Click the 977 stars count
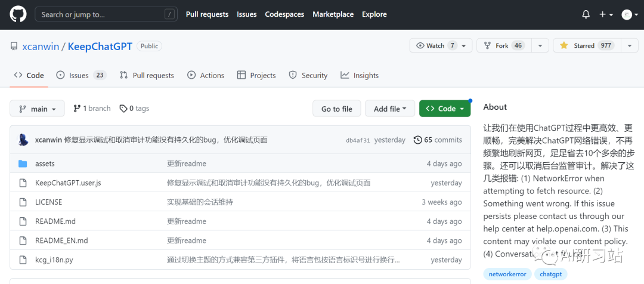The image size is (644, 284). tap(606, 45)
